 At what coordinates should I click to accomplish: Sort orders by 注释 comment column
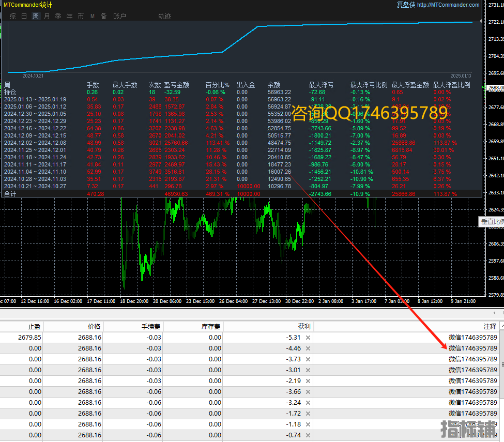(490, 327)
